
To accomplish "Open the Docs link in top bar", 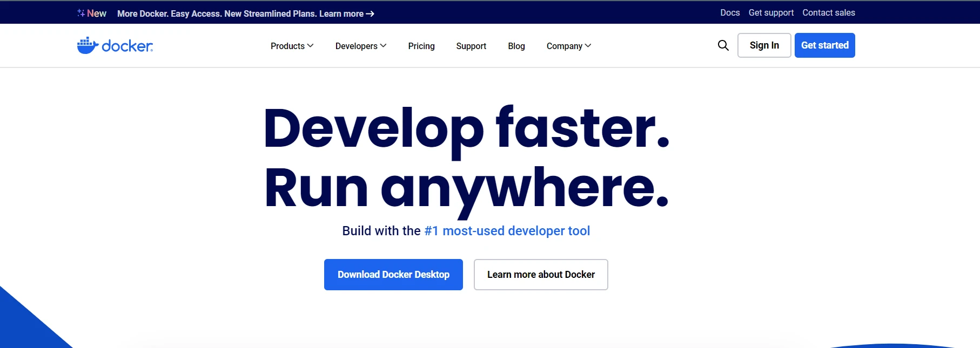I will [x=729, y=12].
